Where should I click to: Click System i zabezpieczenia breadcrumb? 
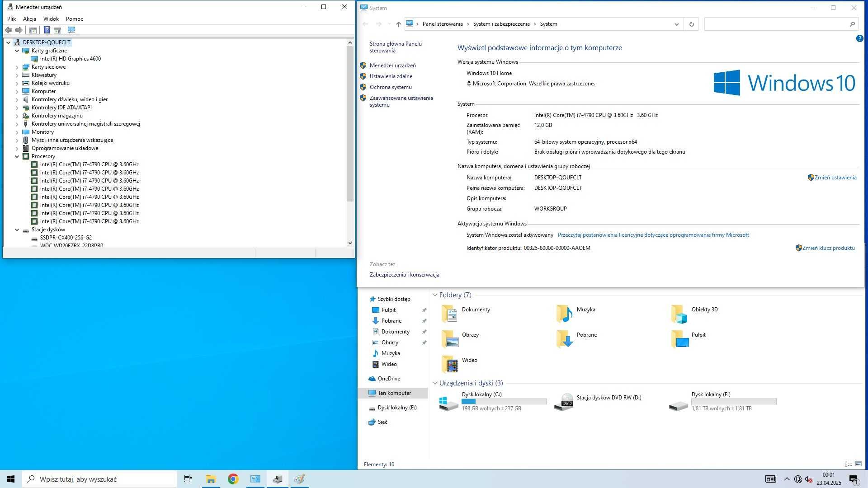coord(501,24)
